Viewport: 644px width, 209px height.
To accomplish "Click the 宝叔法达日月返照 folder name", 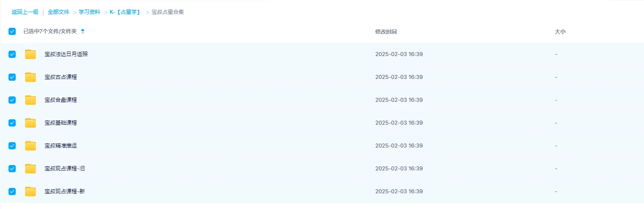I will [66, 54].
